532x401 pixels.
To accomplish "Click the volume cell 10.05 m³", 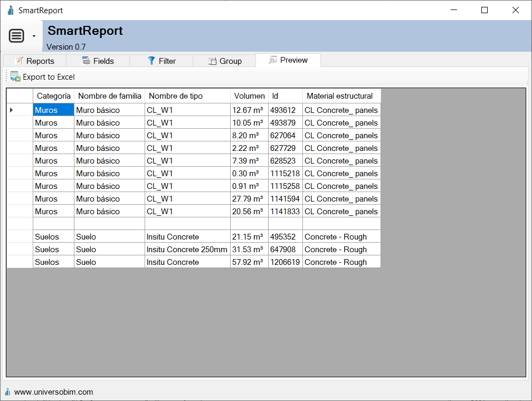I will [x=249, y=122].
